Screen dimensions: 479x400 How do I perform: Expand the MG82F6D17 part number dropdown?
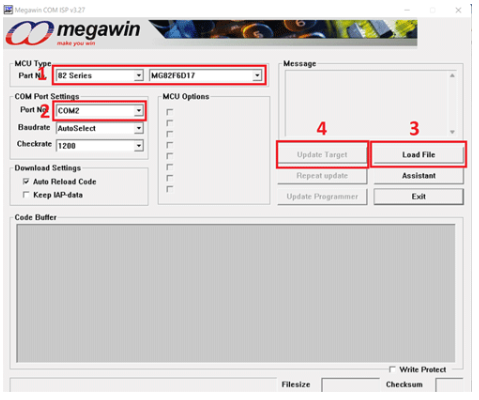tap(257, 75)
